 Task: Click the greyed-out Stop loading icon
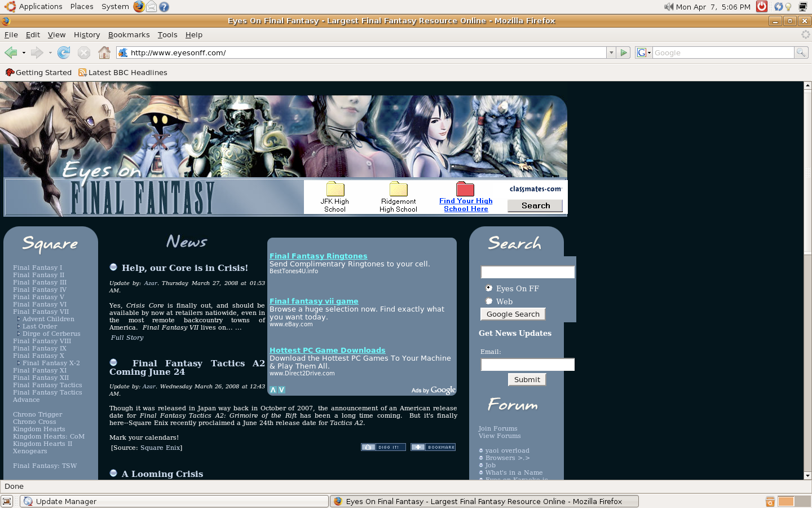(x=84, y=52)
